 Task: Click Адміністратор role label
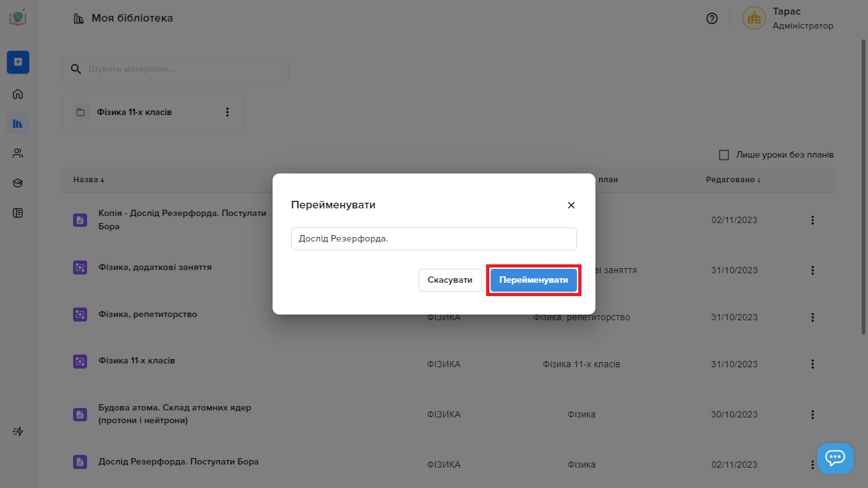[803, 26]
